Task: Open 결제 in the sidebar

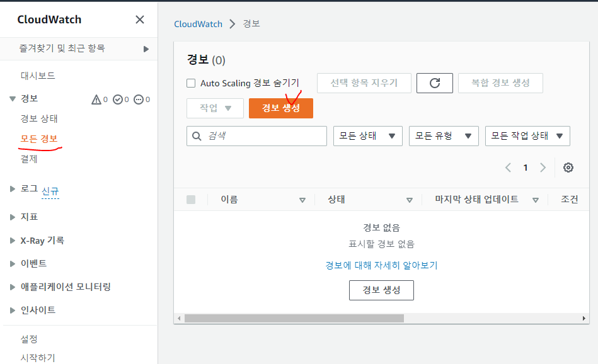Action: (x=29, y=159)
